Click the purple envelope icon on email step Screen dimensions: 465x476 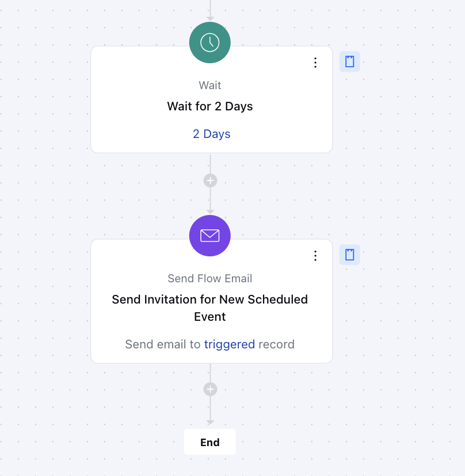(x=209, y=236)
